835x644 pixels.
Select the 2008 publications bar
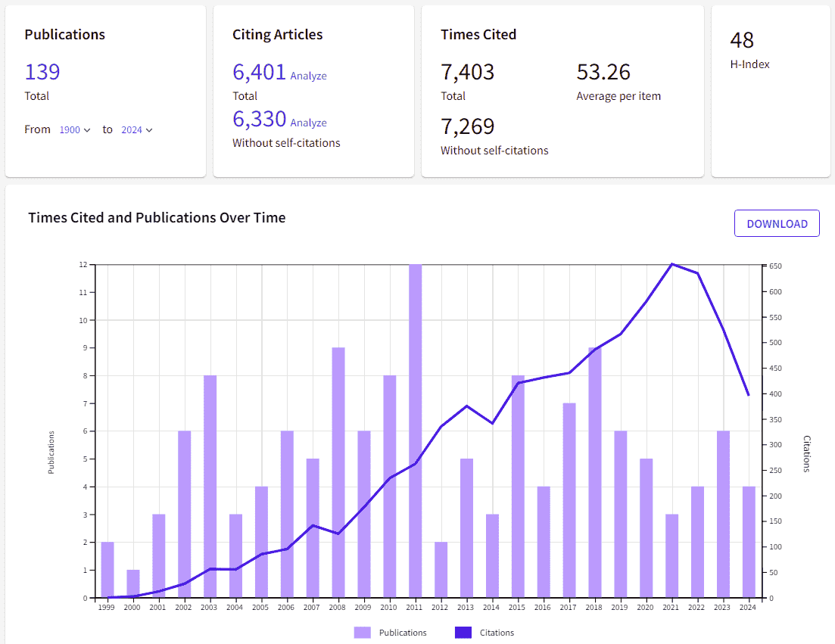coord(338,473)
